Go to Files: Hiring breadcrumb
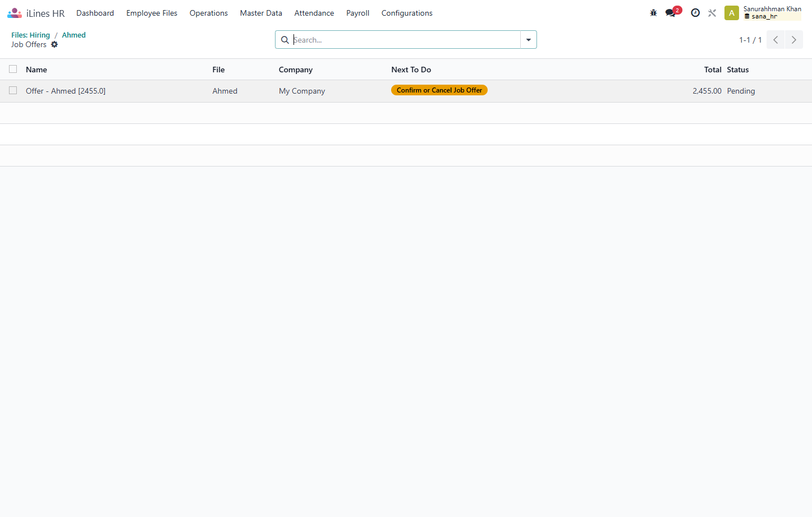812x517 pixels. click(30, 35)
